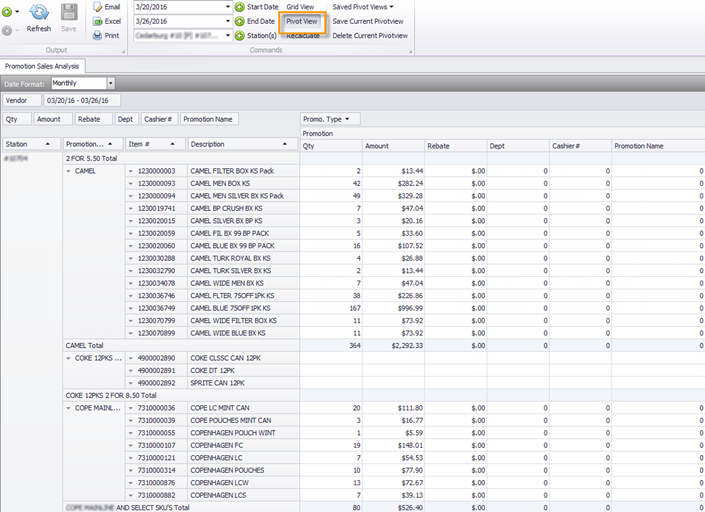Screen dimensions: 705x512
Task: Collapse item 4900002890 row
Action: [131, 358]
